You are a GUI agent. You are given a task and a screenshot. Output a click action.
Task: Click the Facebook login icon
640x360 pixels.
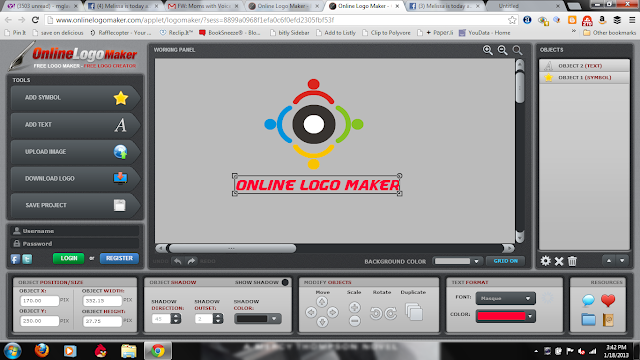tap(16, 259)
